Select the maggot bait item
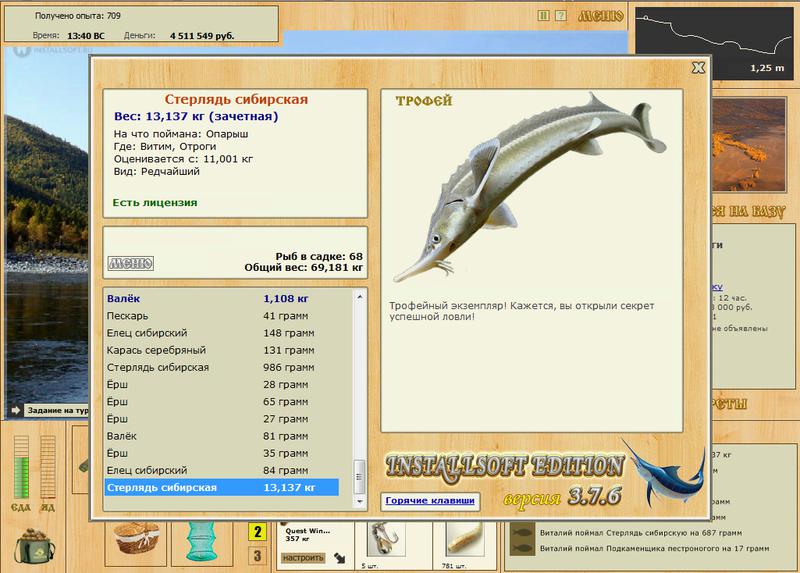Screen dimensions: 800x573 pyautogui.click(x=465, y=539)
